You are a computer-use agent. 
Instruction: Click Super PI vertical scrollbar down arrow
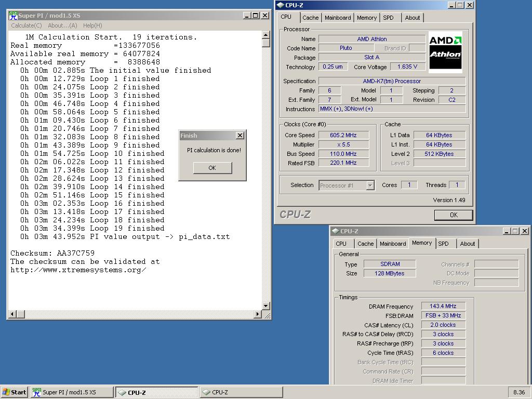(265, 305)
